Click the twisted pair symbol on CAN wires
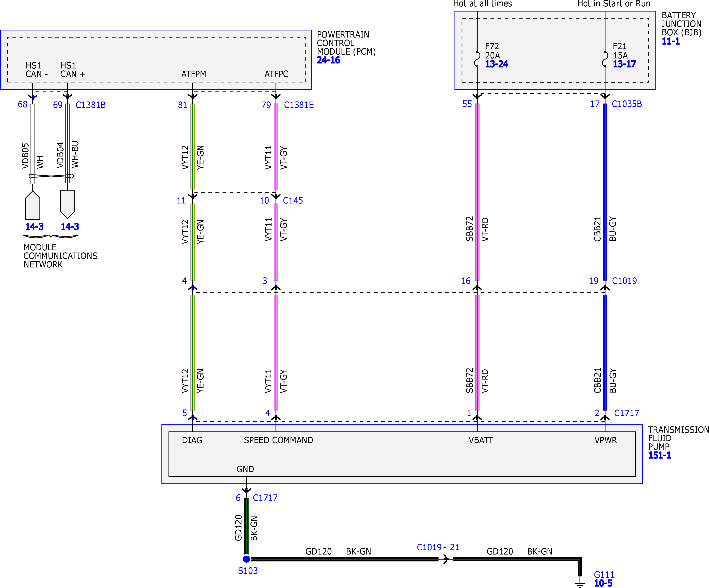 pyautogui.click(x=51, y=176)
